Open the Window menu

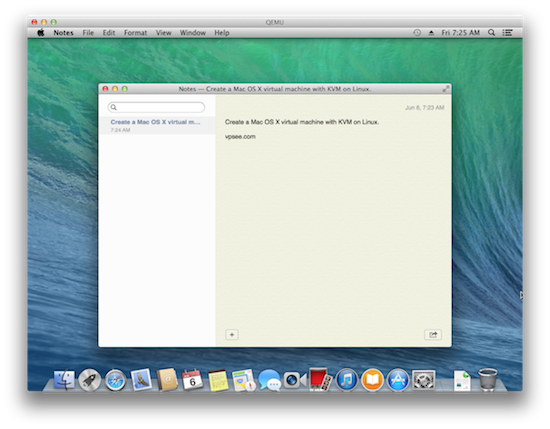(193, 33)
